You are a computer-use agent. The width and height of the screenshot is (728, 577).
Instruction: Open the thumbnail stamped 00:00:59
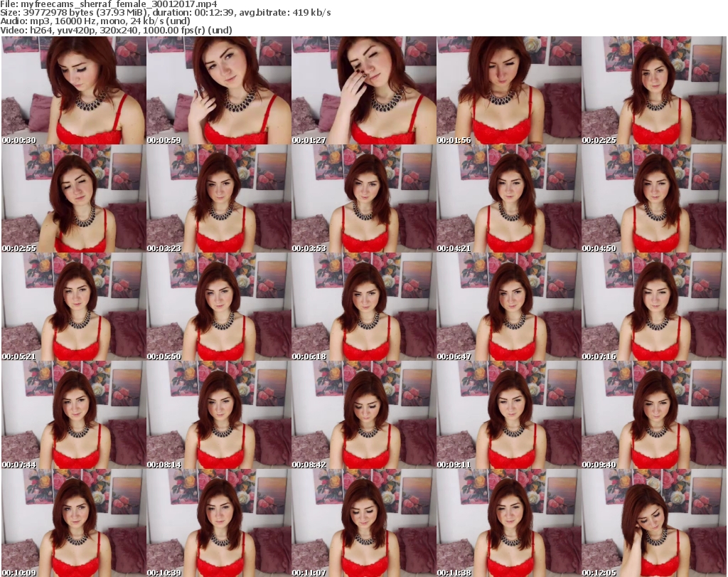click(x=219, y=90)
